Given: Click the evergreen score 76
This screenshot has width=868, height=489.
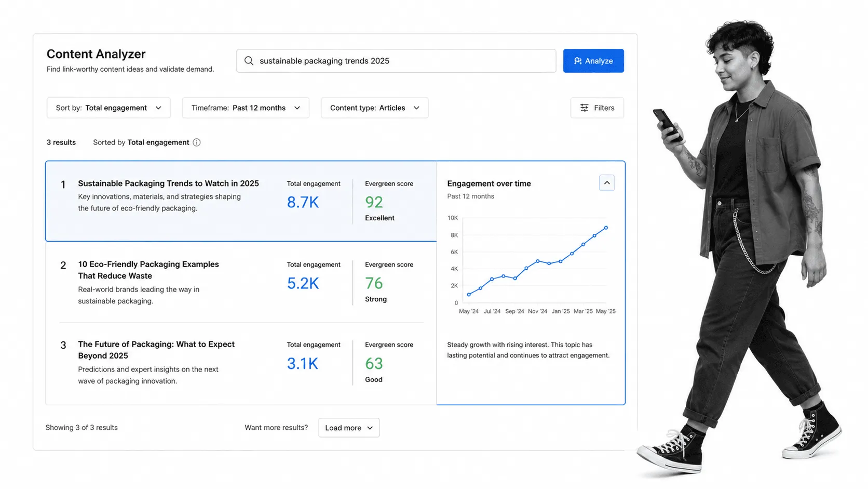Looking at the screenshot, I should 374,283.
